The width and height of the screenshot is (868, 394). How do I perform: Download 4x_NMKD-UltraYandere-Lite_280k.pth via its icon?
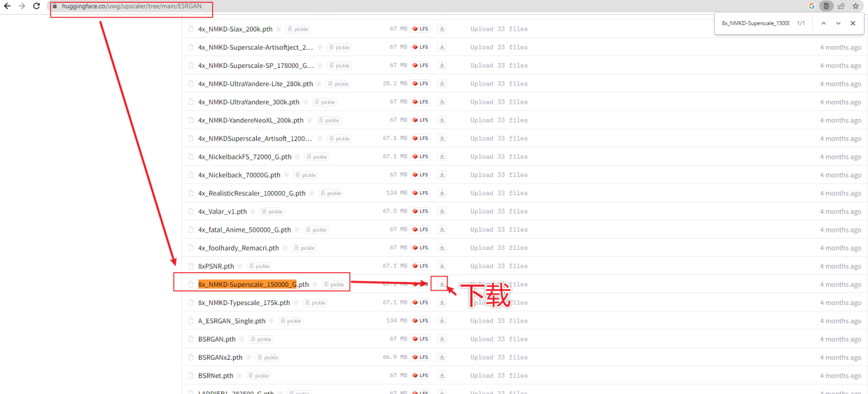click(x=442, y=83)
